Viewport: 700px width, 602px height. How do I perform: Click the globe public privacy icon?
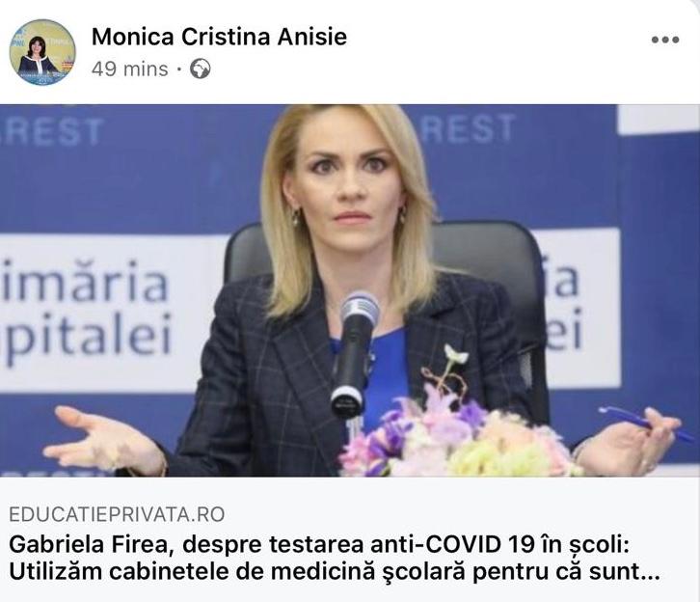(x=200, y=69)
